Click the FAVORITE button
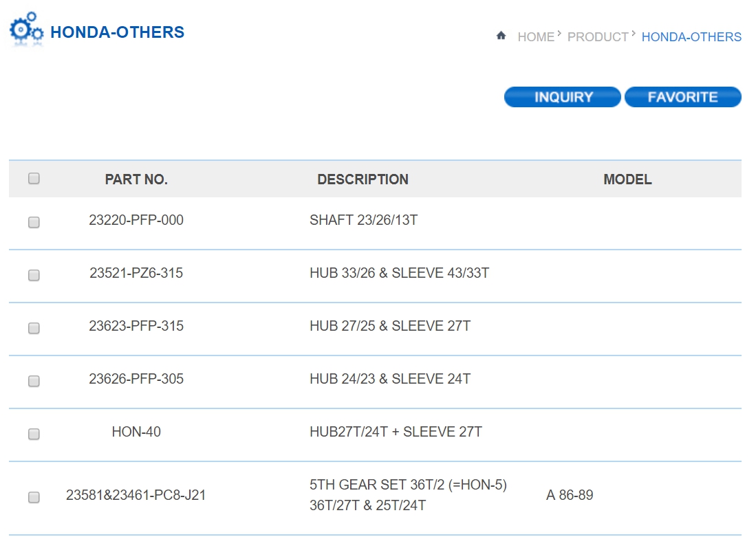Image resolution: width=756 pixels, height=537 pixels. pyautogui.click(x=682, y=97)
